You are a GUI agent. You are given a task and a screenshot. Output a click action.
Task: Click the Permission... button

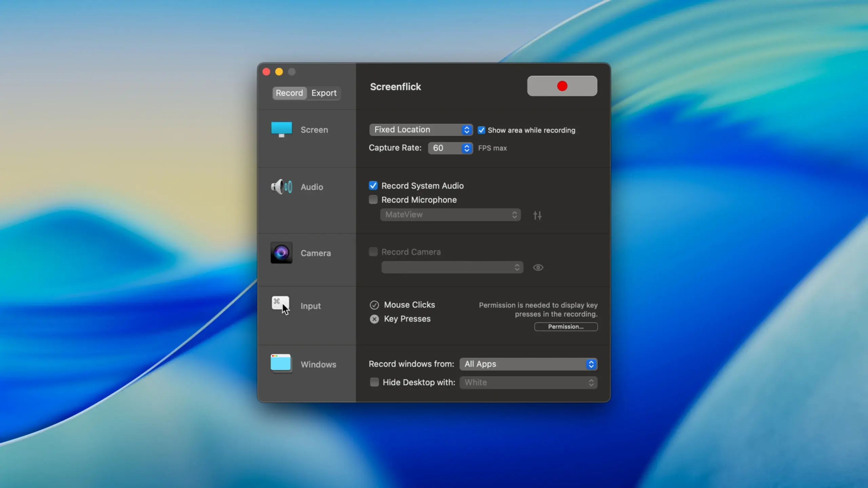coord(566,327)
